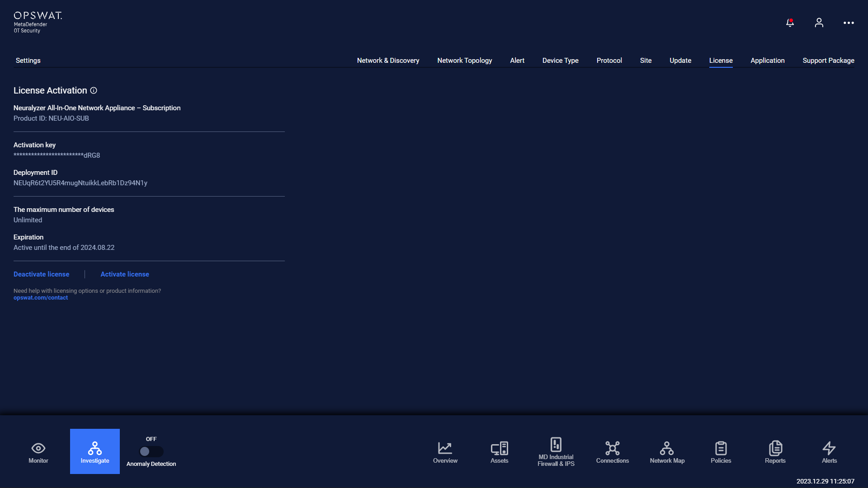
Task: Select the License tab
Action: coord(721,61)
